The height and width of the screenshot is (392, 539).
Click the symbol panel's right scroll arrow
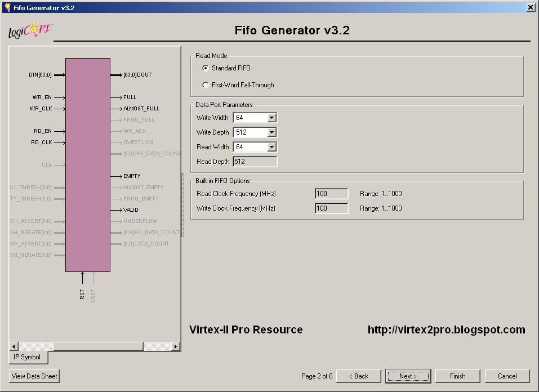(176, 346)
